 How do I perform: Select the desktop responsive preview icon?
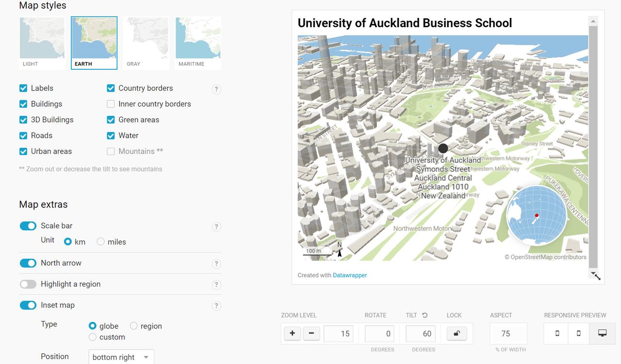click(602, 333)
